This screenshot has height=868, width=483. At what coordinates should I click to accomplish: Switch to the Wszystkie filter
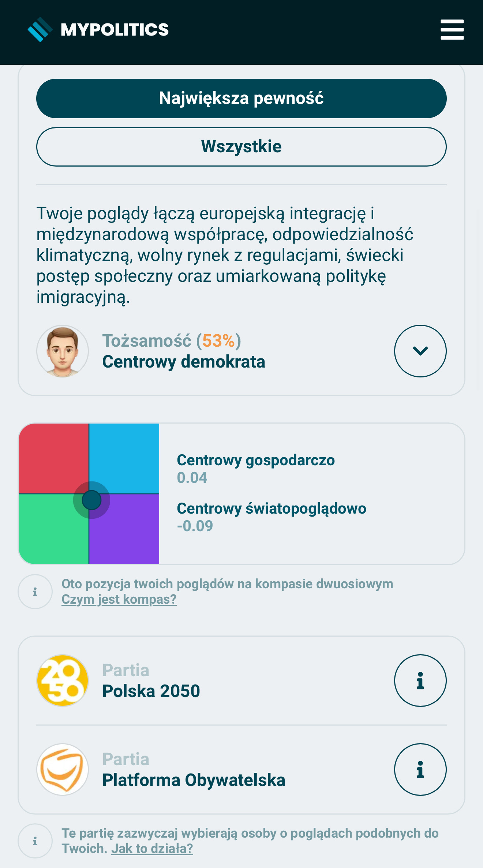click(241, 147)
